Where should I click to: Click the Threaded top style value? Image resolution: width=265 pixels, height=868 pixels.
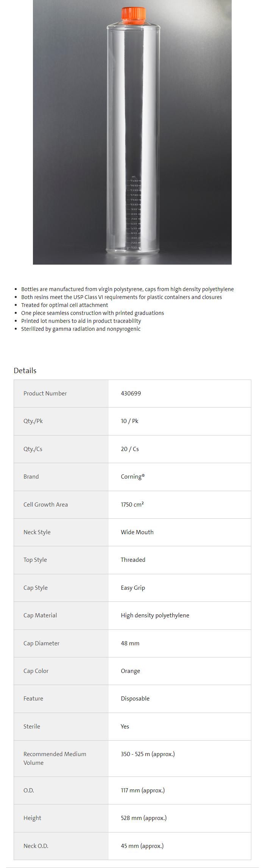tap(133, 560)
